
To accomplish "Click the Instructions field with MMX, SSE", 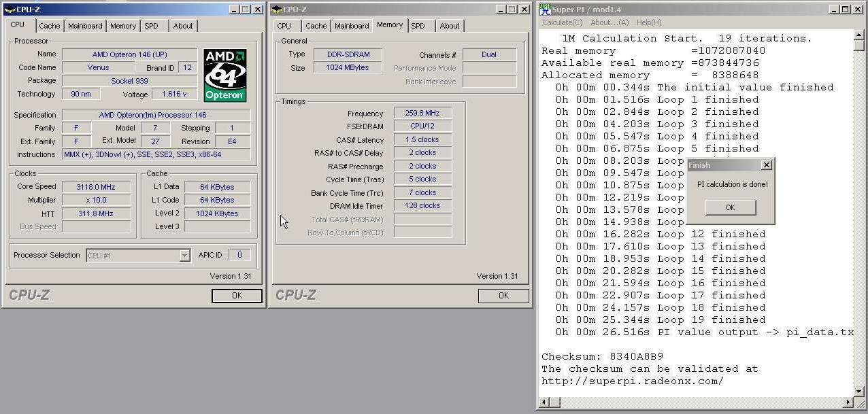I will [x=156, y=154].
